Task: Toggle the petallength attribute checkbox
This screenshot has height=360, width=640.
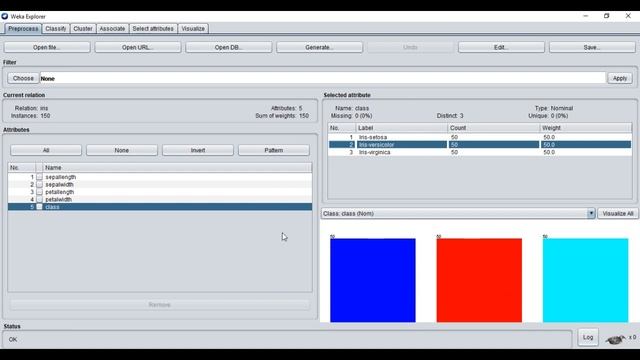Action: click(x=39, y=192)
